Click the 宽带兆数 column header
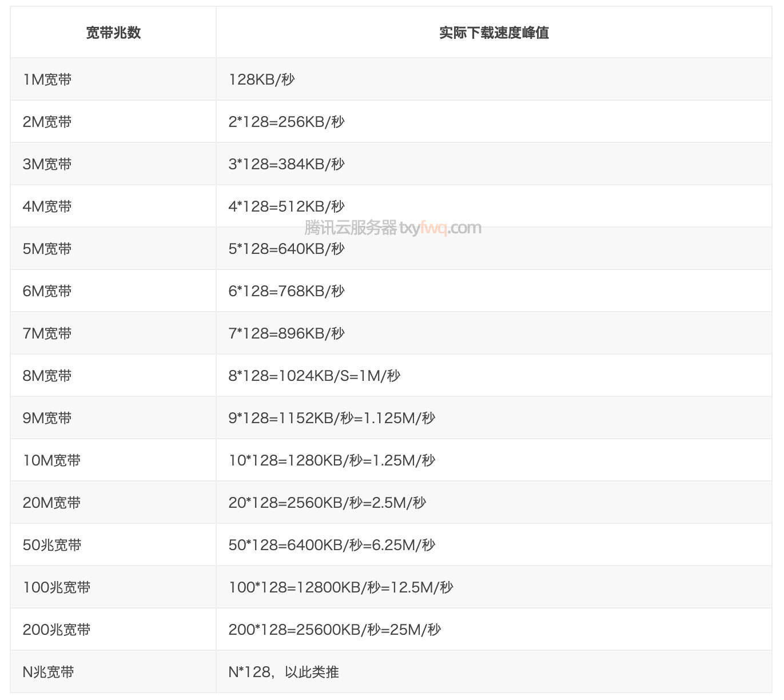The height and width of the screenshot is (700, 784). (x=113, y=33)
